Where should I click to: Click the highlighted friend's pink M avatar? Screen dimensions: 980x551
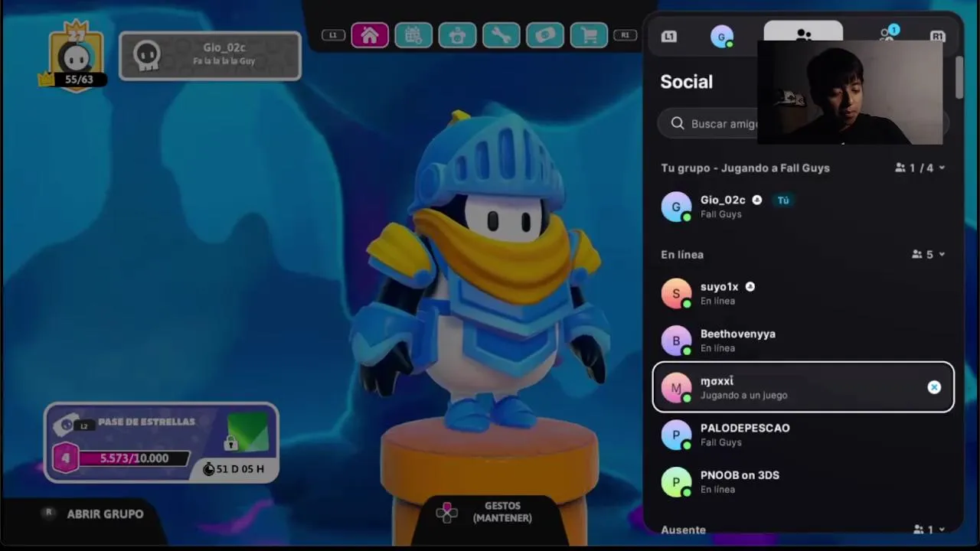click(x=676, y=388)
